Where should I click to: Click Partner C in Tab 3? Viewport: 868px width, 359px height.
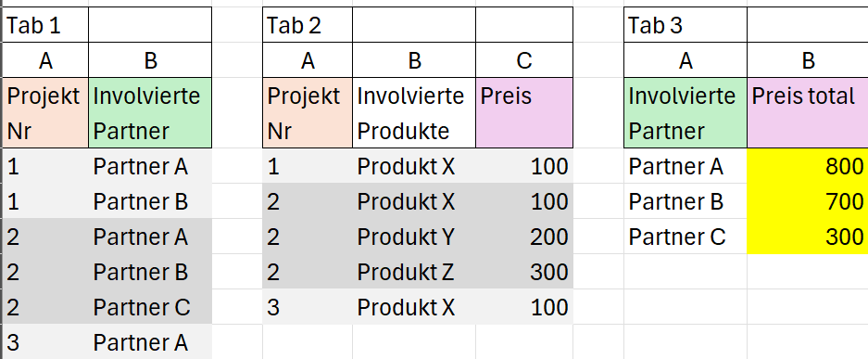pos(686,237)
